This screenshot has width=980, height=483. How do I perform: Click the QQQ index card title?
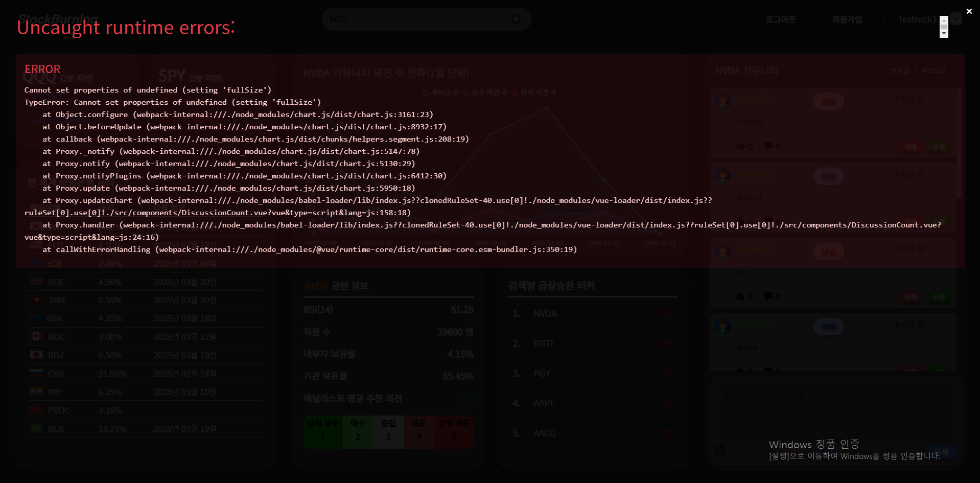pyautogui.click(x=40, y=77)
